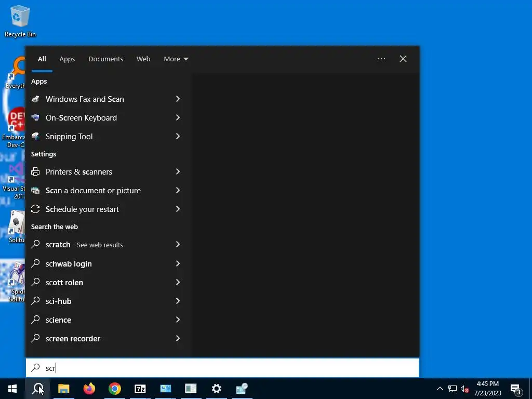Viewport: 532px width, 399px height.
Task: Search the web for screen recorder
Action: point(106,338)
